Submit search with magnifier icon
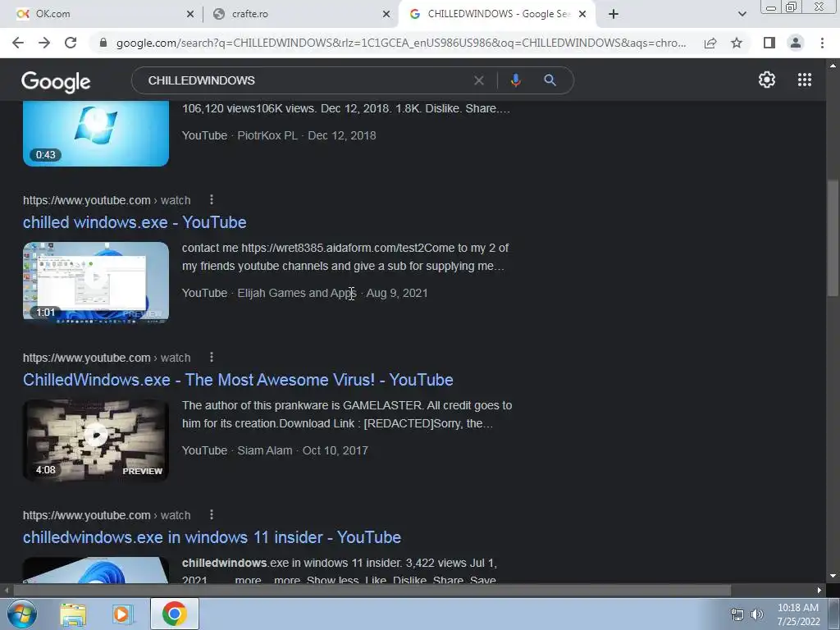The image size is (840, 630). tap(550, 80)
